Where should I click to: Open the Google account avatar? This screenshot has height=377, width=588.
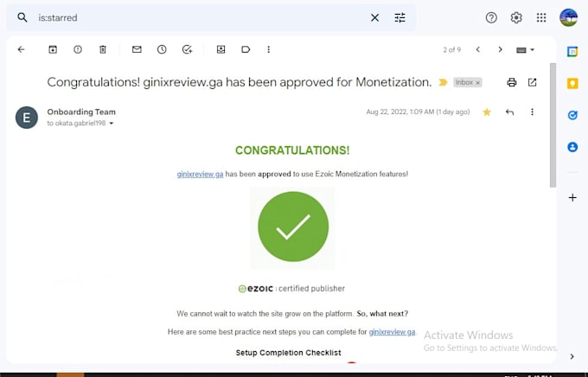[568, 17]
